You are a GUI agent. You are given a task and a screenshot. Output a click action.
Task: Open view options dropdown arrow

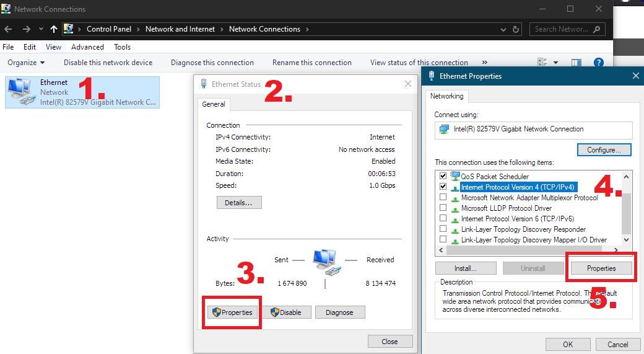(x=555, y=63)
